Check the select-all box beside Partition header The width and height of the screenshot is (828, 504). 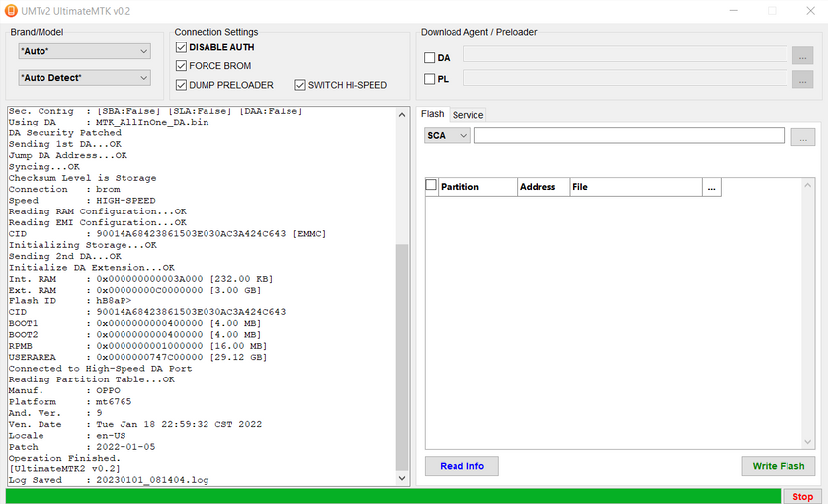[431, 185]
